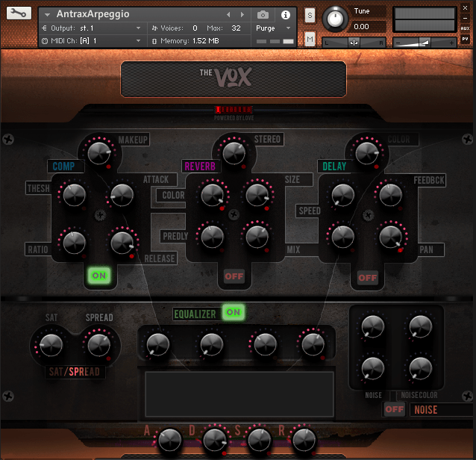Screen dimensions: 476x460
Task: Click the SAT knob
Action: [51, 345]
